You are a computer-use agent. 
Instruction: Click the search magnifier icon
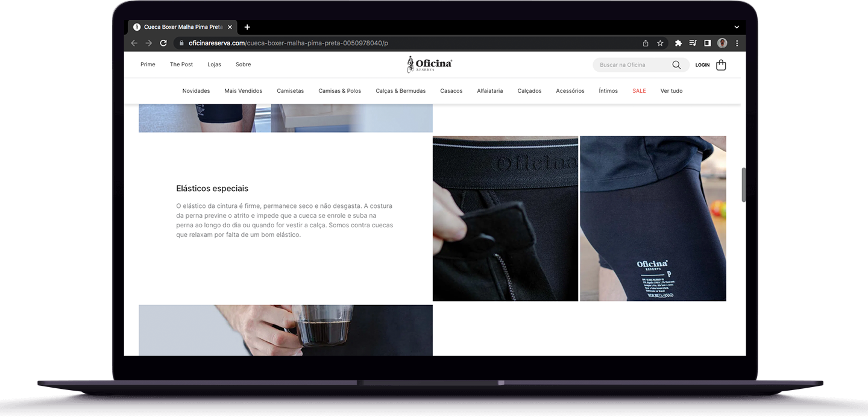676,65
